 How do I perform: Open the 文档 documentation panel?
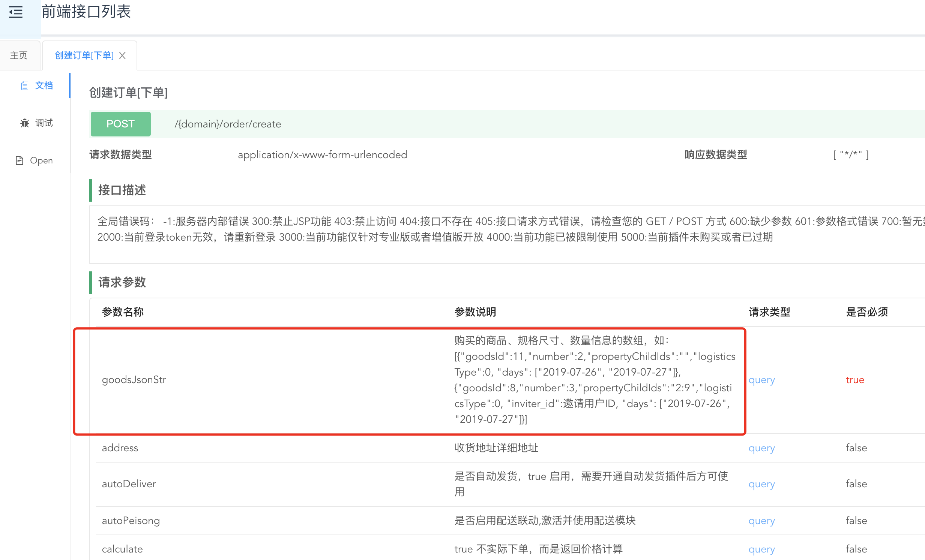click(x=44, y=85)
